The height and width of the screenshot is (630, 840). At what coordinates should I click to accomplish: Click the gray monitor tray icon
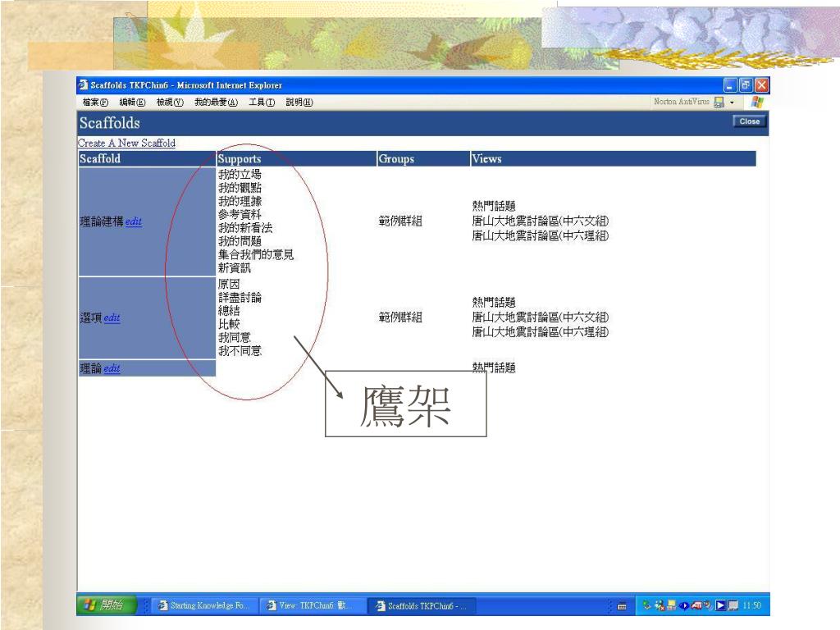click(733, 605)
